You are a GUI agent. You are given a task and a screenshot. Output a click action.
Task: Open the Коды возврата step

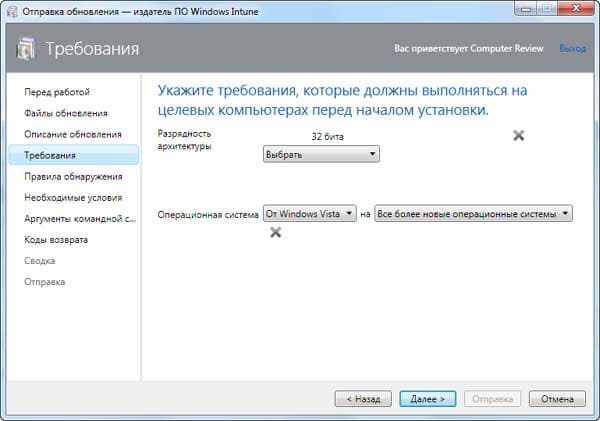[56, 240]
